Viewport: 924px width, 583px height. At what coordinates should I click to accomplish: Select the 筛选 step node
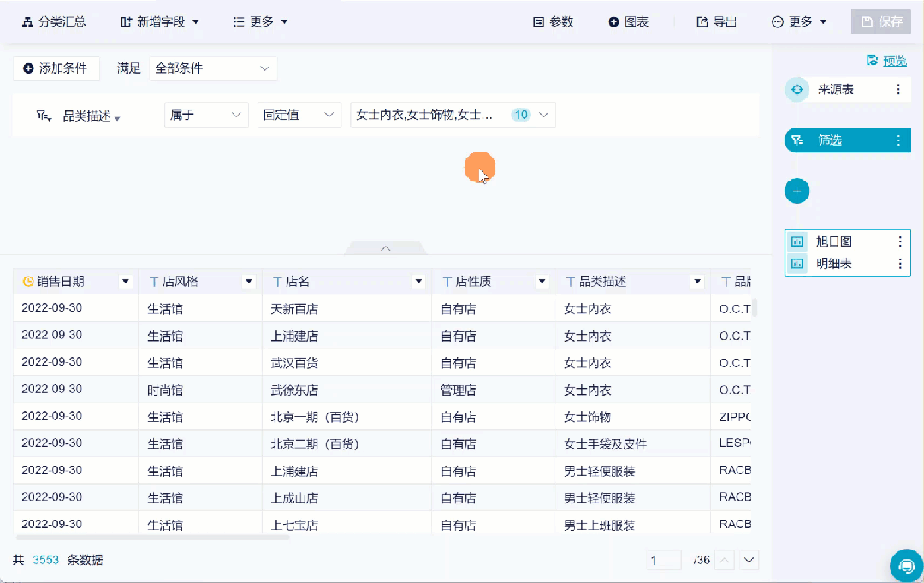(x=847, y=140)
